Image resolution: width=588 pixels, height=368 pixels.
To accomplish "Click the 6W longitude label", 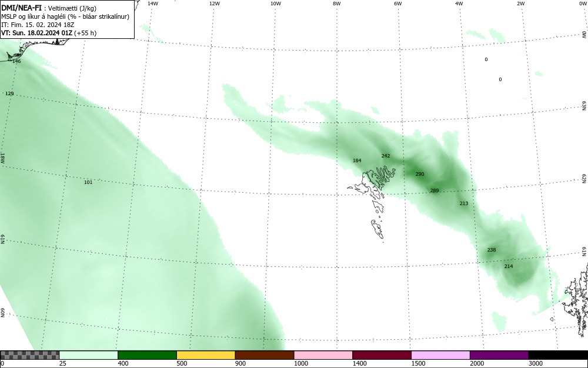I will click(x=398, y=4).
